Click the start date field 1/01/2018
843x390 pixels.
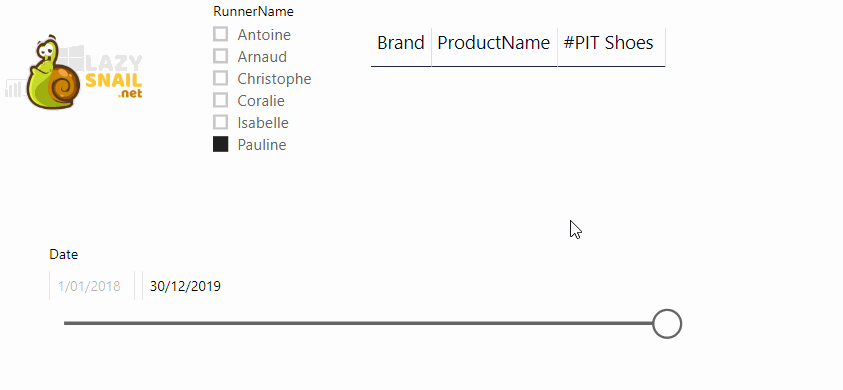click(89, 286)
